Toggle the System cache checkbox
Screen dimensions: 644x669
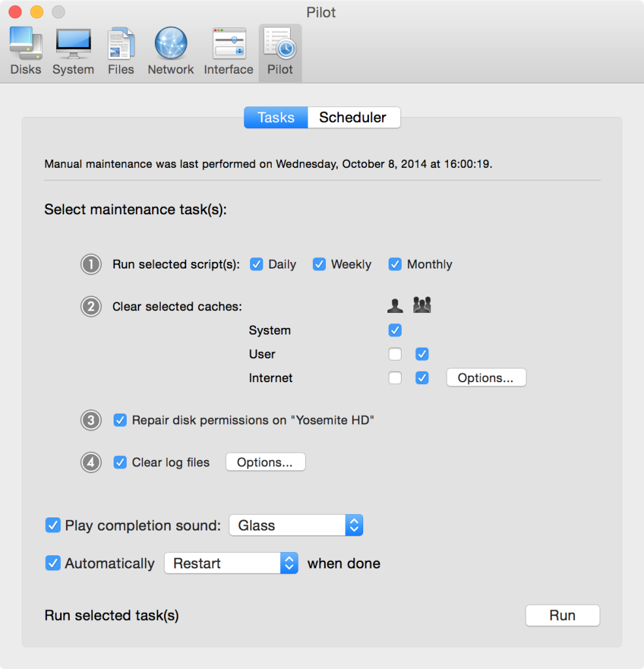tap(395, 330)
